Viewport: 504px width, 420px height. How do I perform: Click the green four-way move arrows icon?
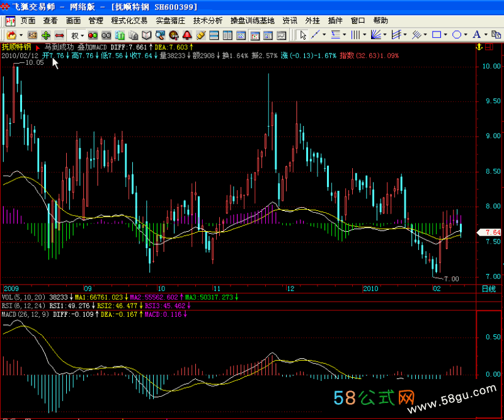(45, 35)
